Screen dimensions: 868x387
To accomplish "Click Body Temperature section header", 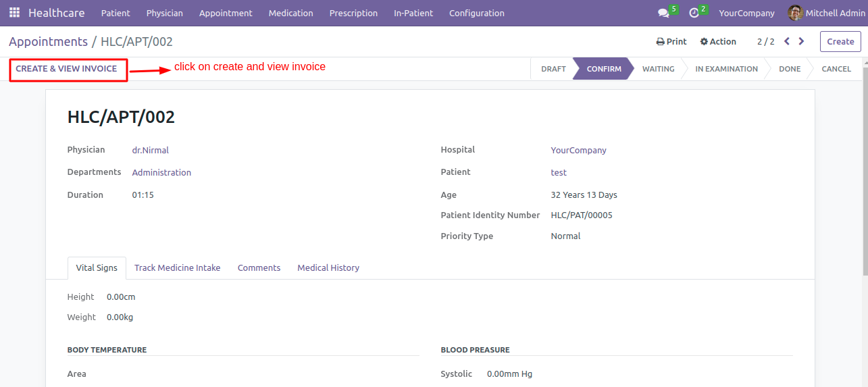I will 107,350.
